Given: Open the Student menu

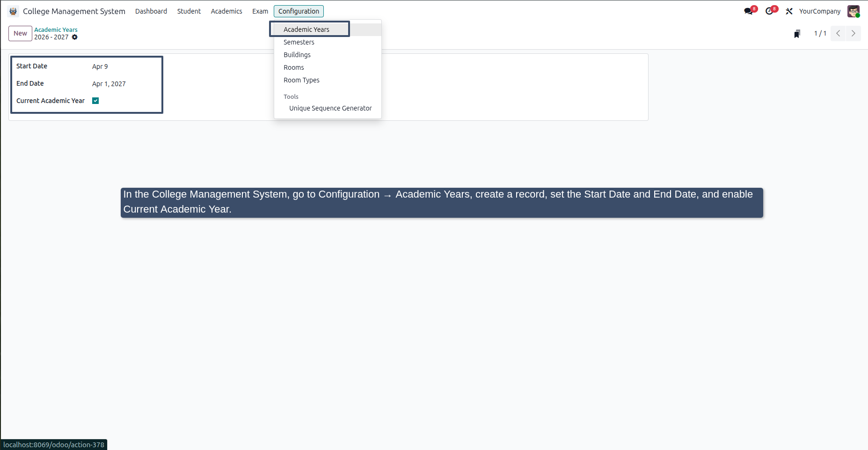Looking at the screenshot, I should pos(189,11).
